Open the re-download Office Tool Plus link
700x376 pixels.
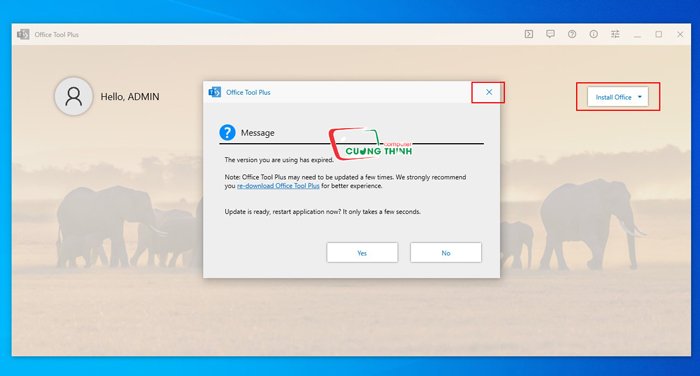pyautogui.click(x=278, y=186)
